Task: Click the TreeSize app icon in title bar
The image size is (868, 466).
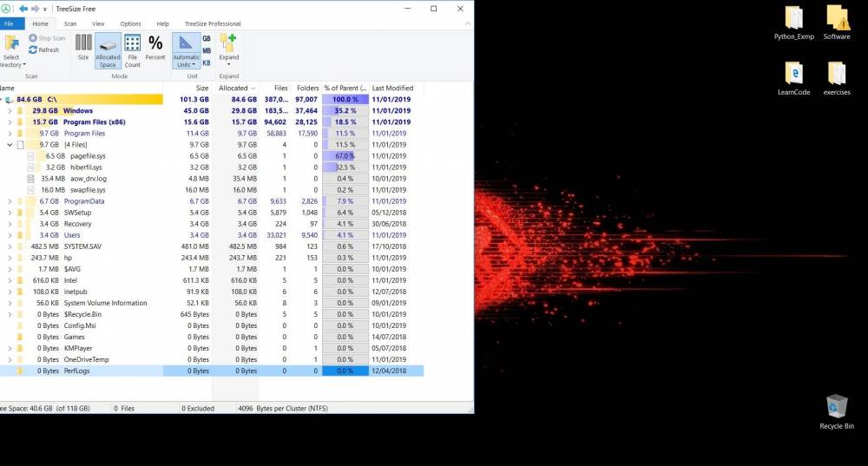Action: pyautogui.click(x=5, y=9)
